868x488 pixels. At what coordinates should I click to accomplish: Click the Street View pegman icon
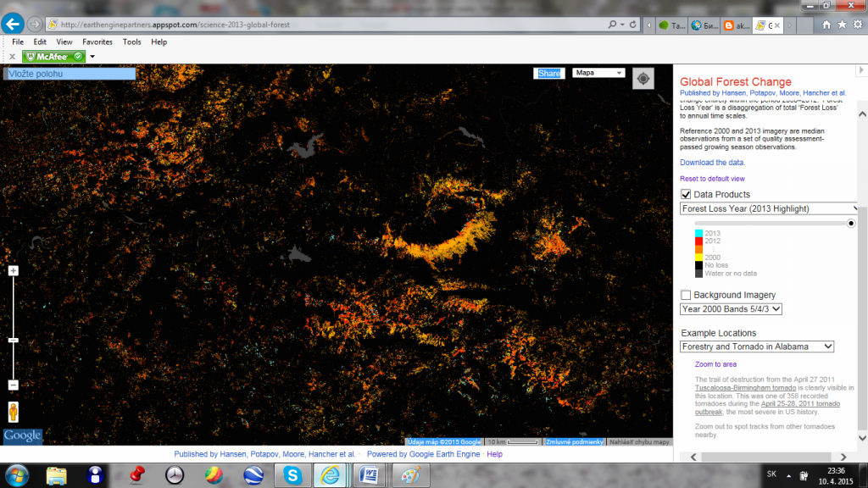pos(14,413)
